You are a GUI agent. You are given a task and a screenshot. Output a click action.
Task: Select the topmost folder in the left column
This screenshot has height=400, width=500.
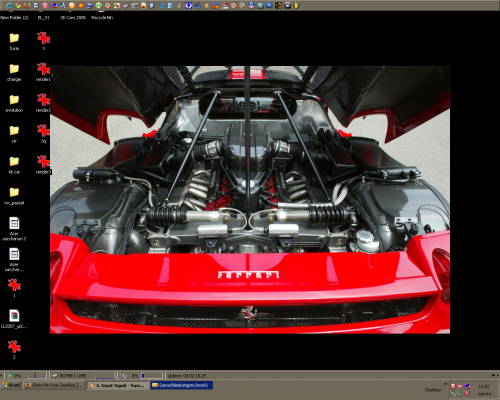[14, 38]
